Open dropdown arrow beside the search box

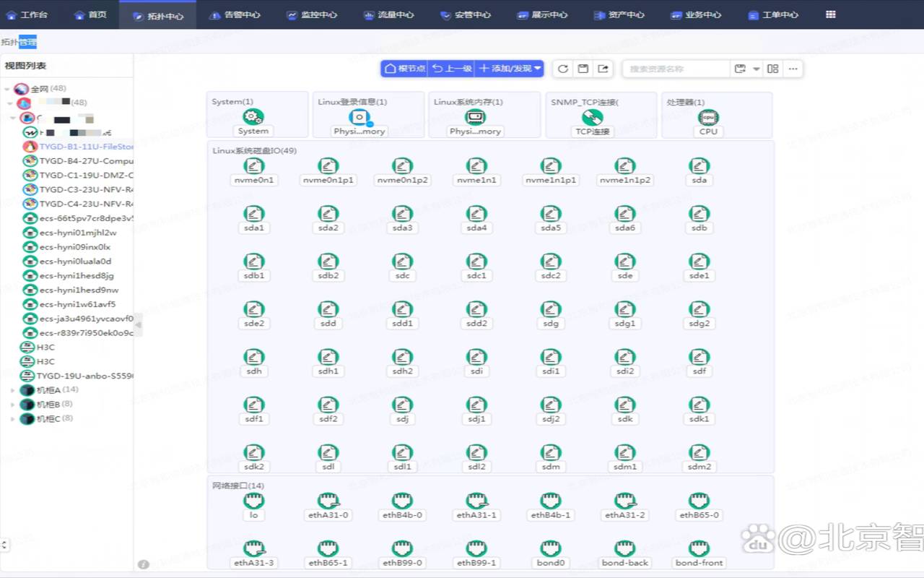(x=757, y=69)
